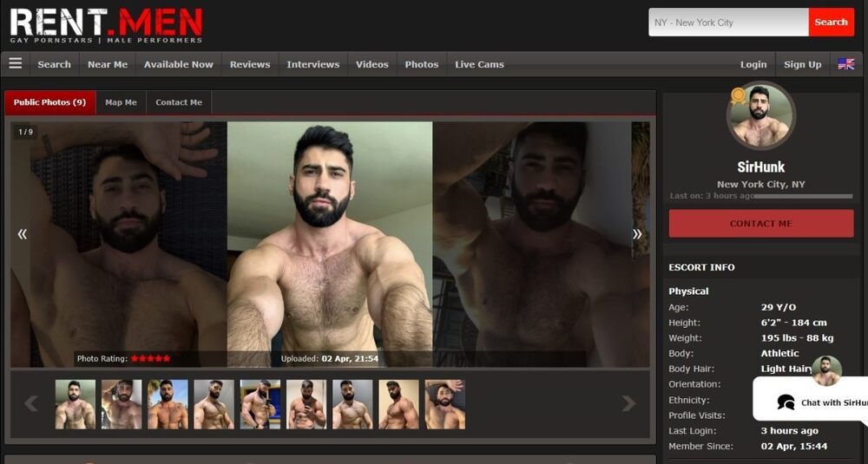Click the red CONTACT ME button
This screenshot has width=868, height=464.
[760, 223]
